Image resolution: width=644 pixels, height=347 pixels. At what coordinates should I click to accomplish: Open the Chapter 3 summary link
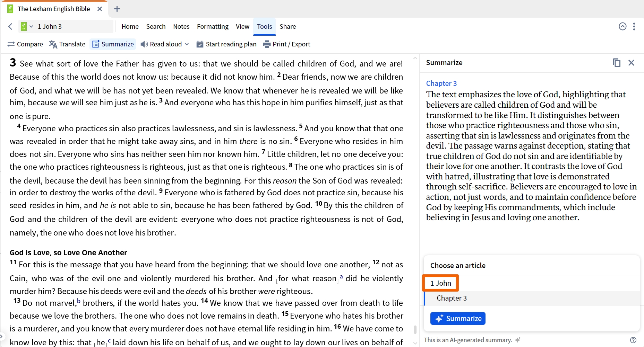coord(441,83)
